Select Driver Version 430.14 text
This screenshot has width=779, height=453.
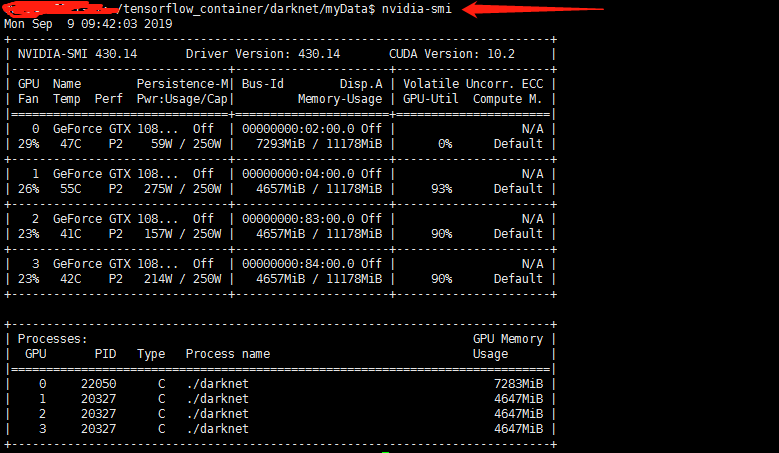263,54
